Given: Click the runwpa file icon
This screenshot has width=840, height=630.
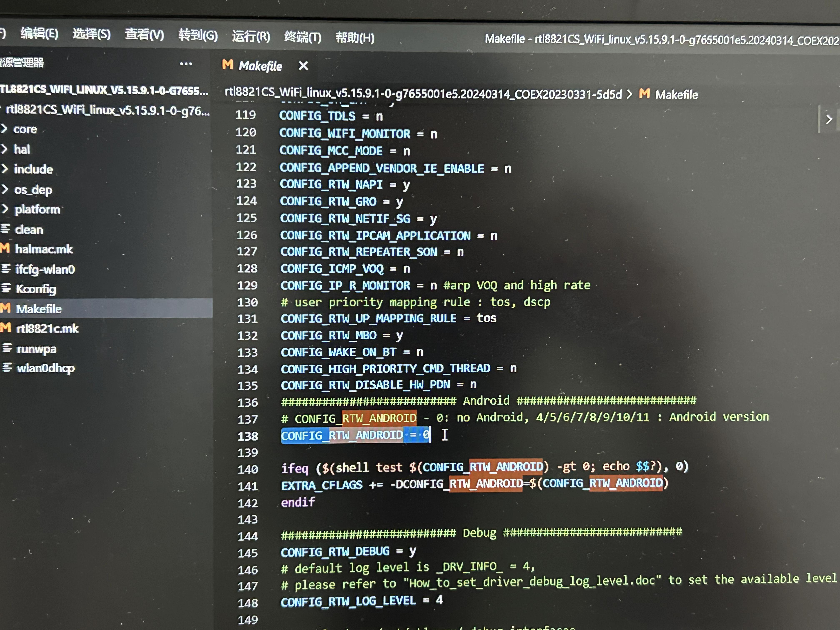Looking at the screenshot, I should pos(7,348).
